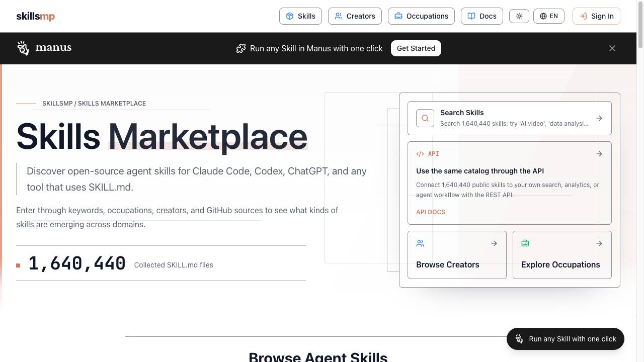Image resolution: width=644 pixels, height=362 pixels.
Task: Click the briefcase icon in Occupations nav
Action: point(398,16)
